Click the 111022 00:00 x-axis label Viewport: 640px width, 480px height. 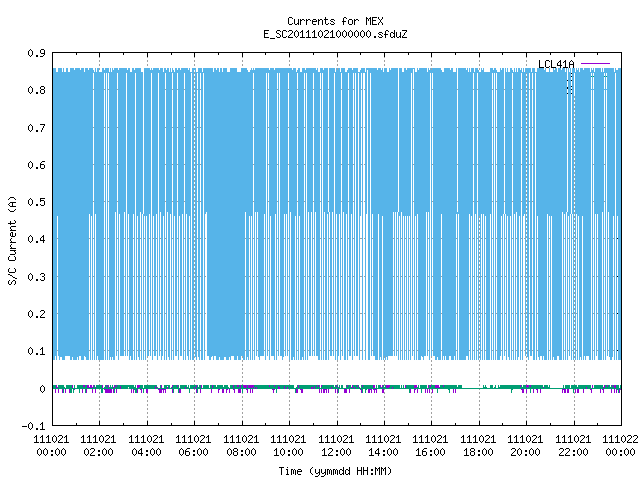click(620, 446)
